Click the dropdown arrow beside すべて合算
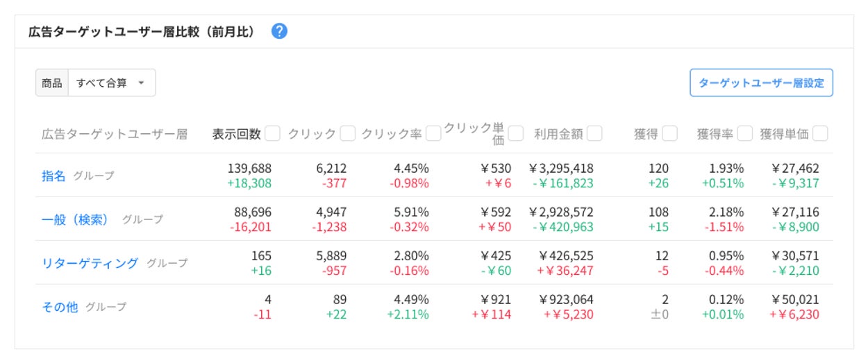This screenshot has height=363, width=868. pyautogui.click(x=142, y=83)
